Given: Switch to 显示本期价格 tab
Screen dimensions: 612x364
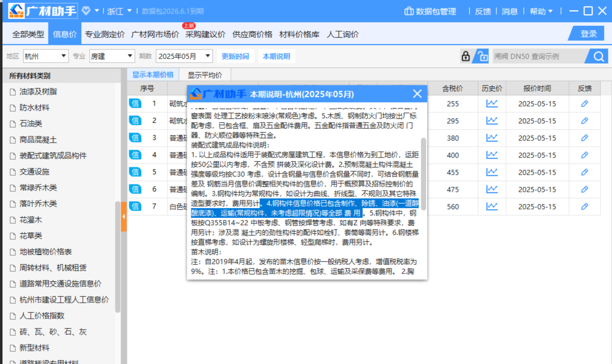Looking at the screenshot, I should (153, 75).
